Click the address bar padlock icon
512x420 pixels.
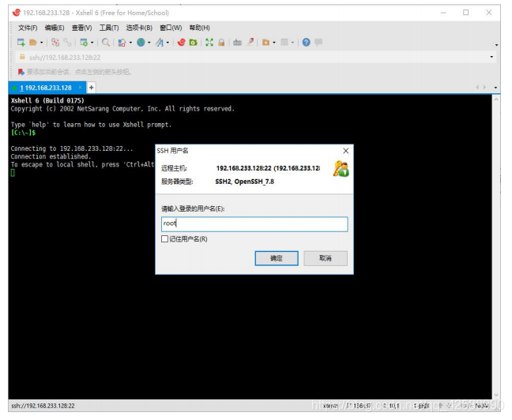tap(22, 57)
